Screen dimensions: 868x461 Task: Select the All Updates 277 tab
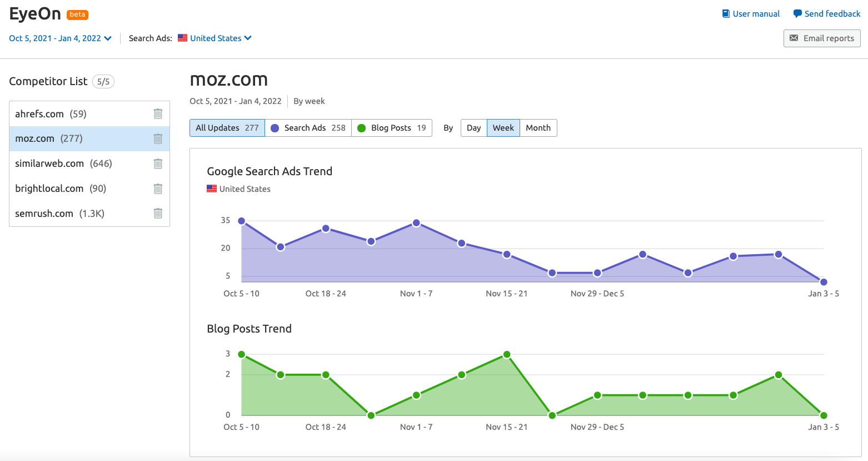coord(227,128)
